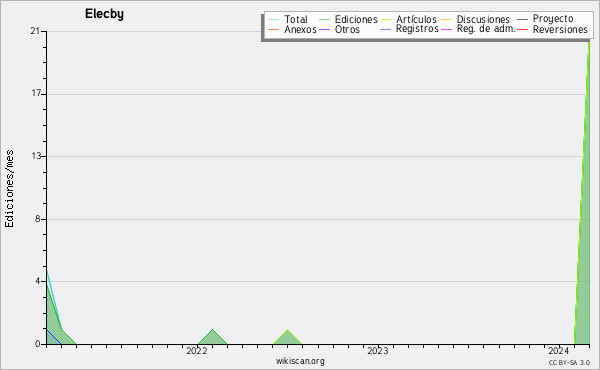Click the 2023 x-axis label

(x=378, y=351)
